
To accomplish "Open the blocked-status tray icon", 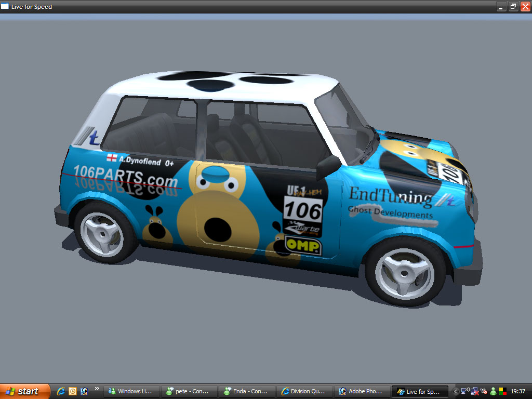I will [x=484, y=391].
